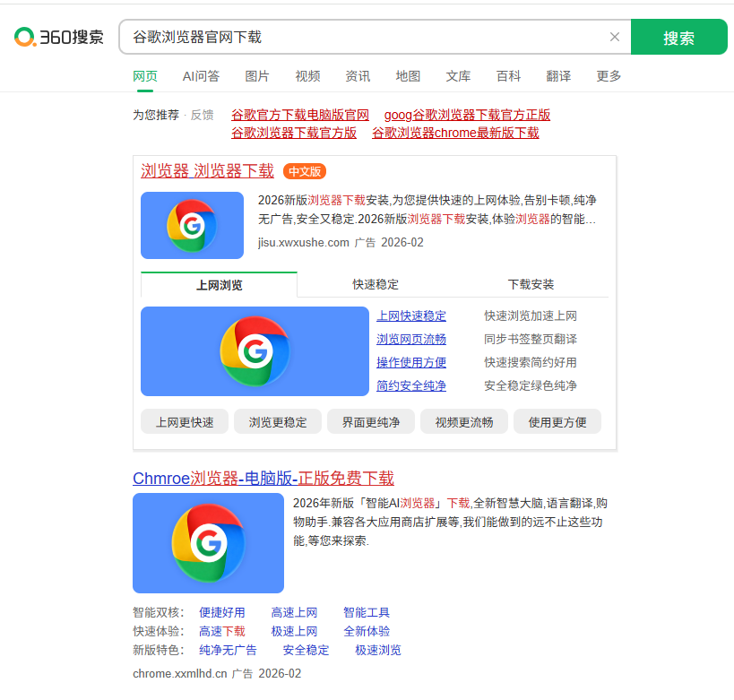Open the 图片 search tab
The image size is (734, 700).
[257, 76]
